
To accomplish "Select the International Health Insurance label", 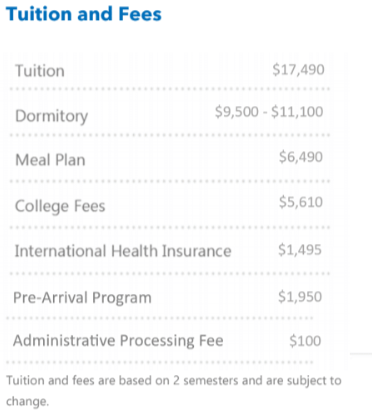I will [x=123, y=251].
